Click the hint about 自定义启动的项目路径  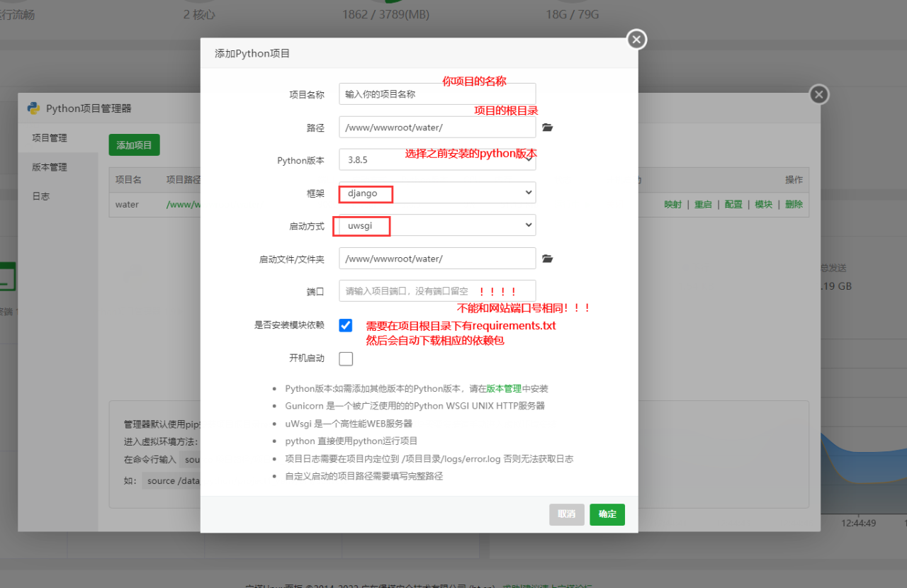point(364,476)
